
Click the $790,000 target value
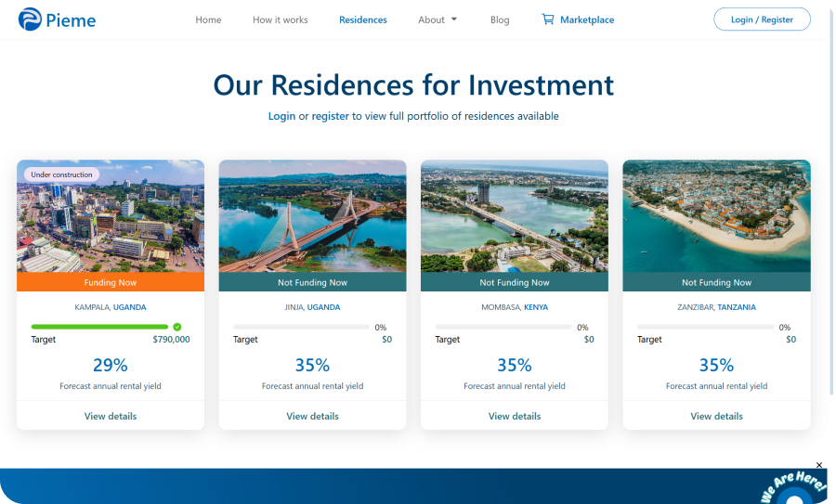click(171, 340)
